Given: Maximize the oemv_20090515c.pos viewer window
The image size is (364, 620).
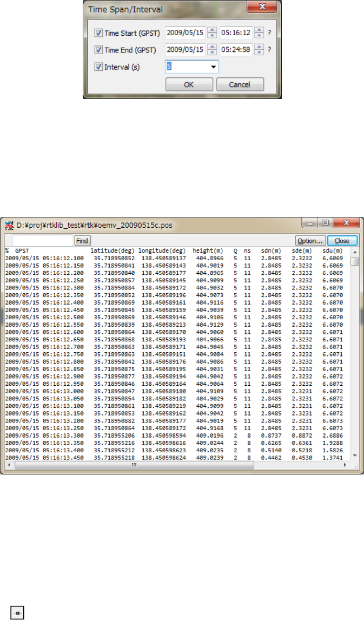Looking at the screenshot, I should tap(325, 223).
